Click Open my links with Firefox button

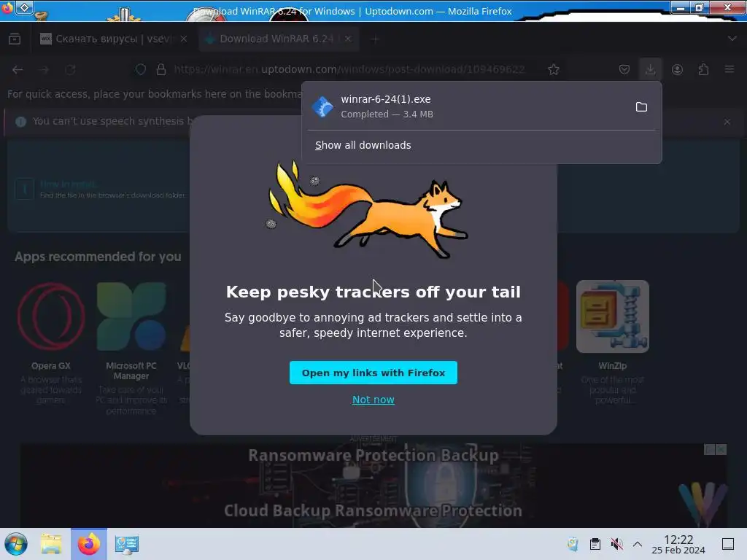(373, 373)
